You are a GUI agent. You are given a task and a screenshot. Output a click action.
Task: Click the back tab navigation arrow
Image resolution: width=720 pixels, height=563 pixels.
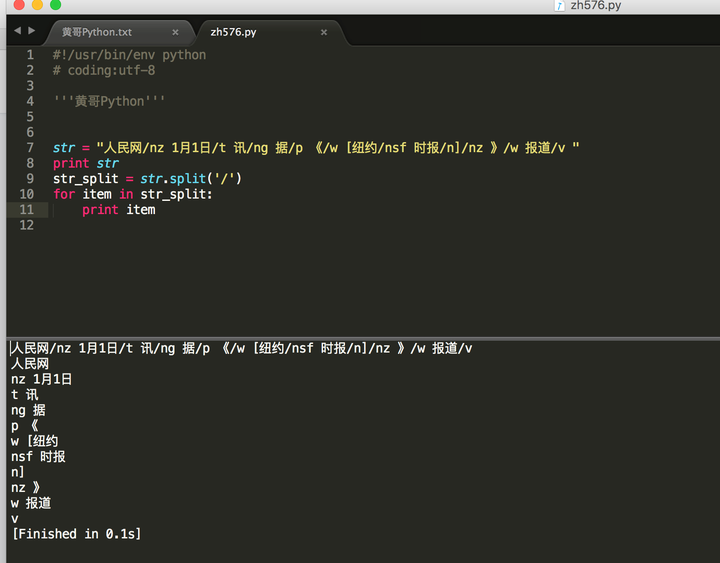17,31
